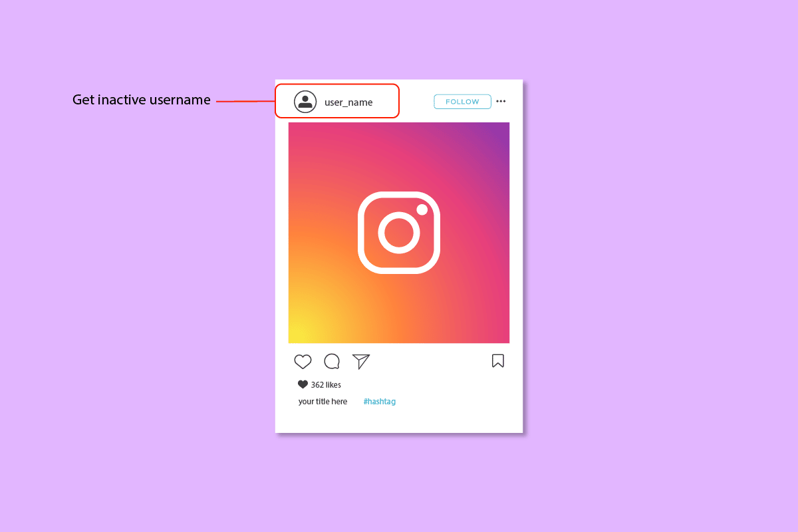Open comments with speech bubble icon
798x532 pixels.
332,361
